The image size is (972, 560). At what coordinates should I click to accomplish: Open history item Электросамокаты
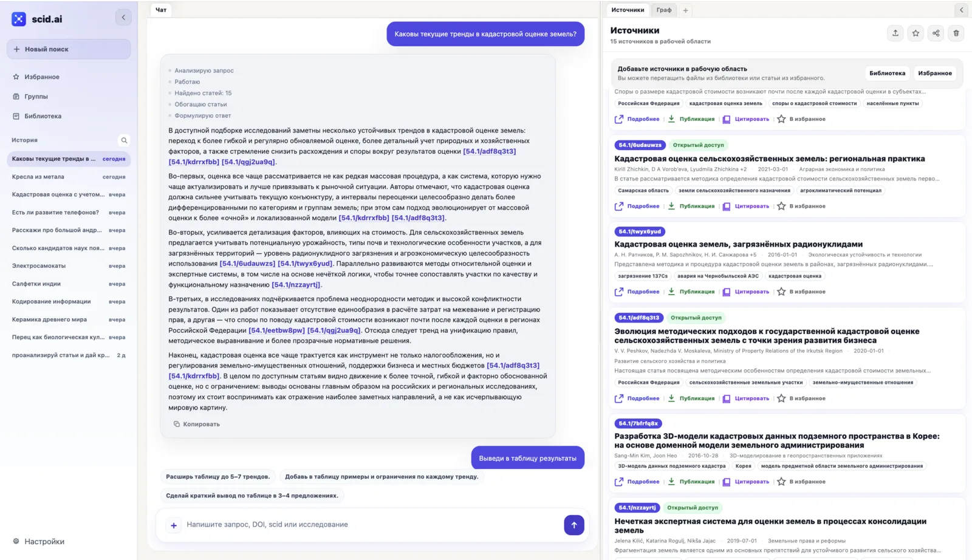[x=69, y=266]
